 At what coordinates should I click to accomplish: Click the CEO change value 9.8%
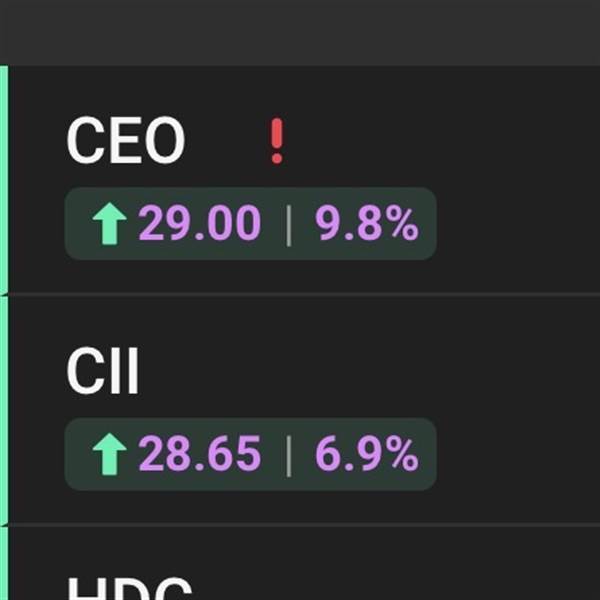pos(366,225)
